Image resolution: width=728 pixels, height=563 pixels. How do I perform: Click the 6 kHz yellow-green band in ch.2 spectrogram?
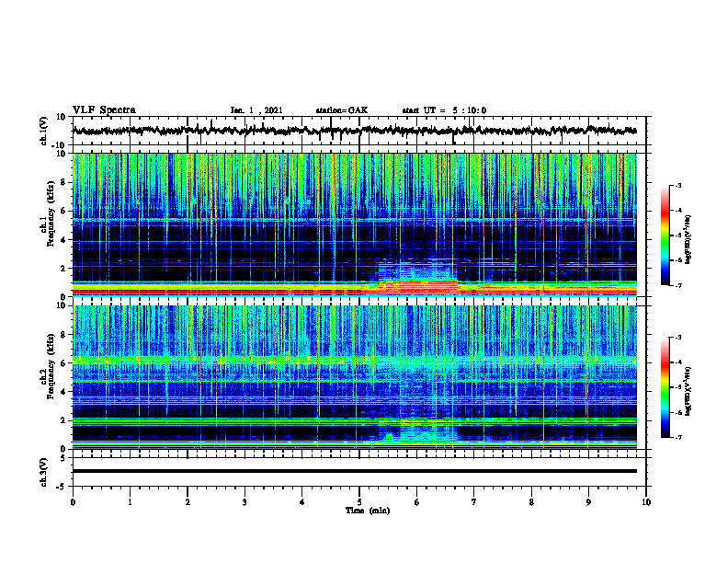(x=354, y=360)
